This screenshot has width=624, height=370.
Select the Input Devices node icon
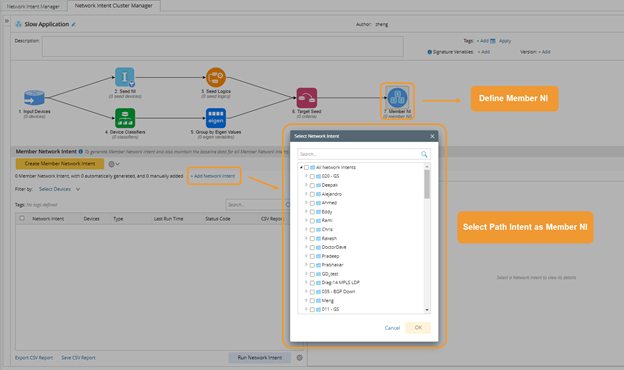point(34,97)
